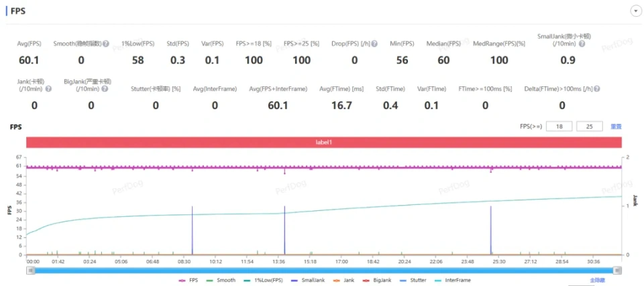Toggle Jank series in the legend

(x=346, y=280)
